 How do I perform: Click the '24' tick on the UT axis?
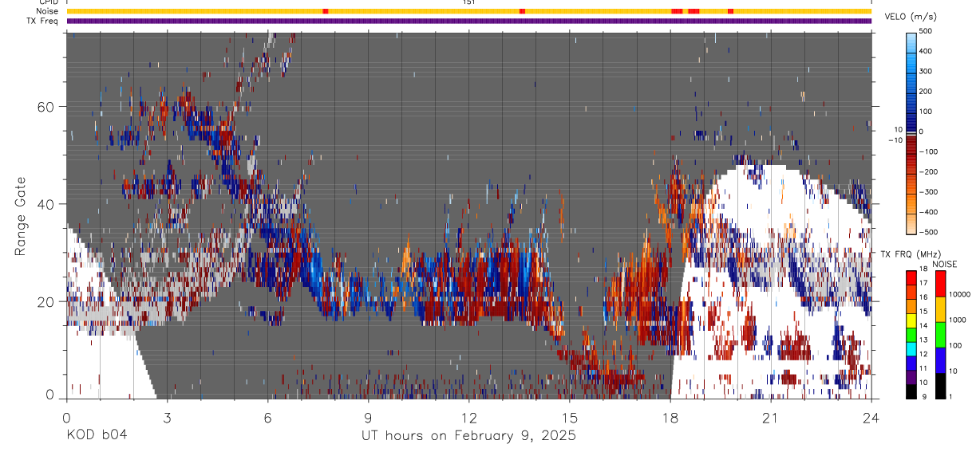pos(871,417)
